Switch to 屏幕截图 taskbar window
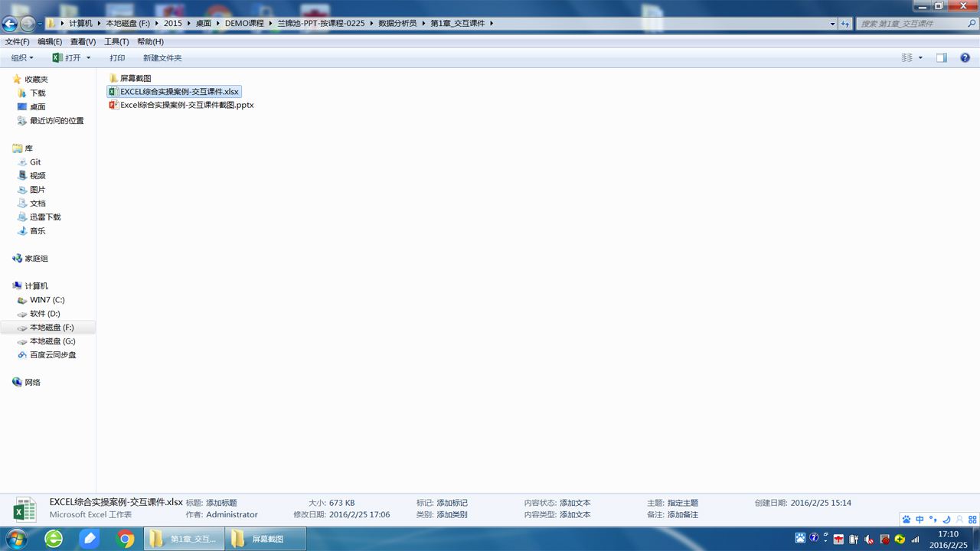The height and width of the screenshot is (551, 980). 267,539
